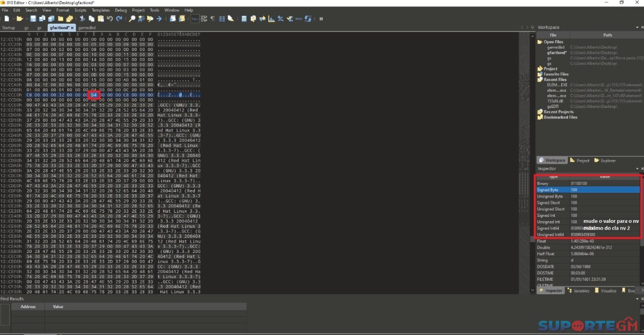Open the Scripts menu
The height and width of the screenshot is (335, 644).
click(x=80, y=10)
